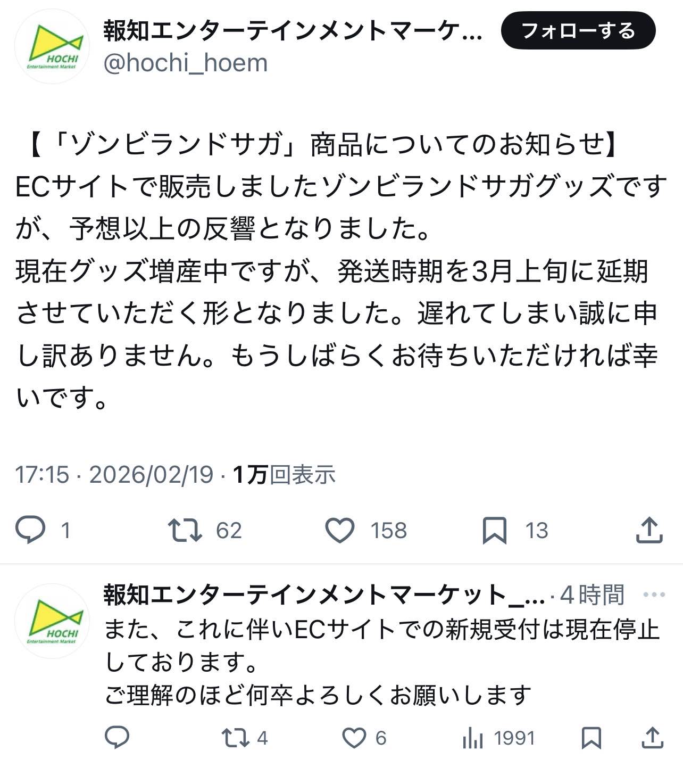Viewport: 683px width, 784px height.
Task: Click the 1万回表示 view count
Action: click(284, 474)
